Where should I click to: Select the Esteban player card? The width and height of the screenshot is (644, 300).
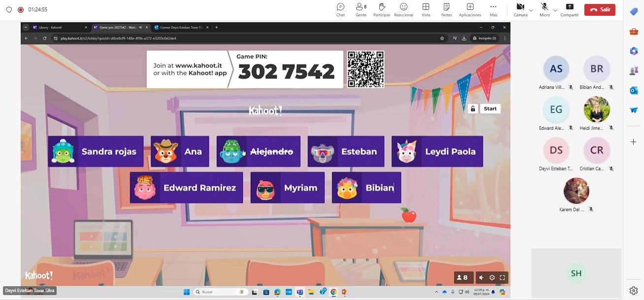coord(346,151)
